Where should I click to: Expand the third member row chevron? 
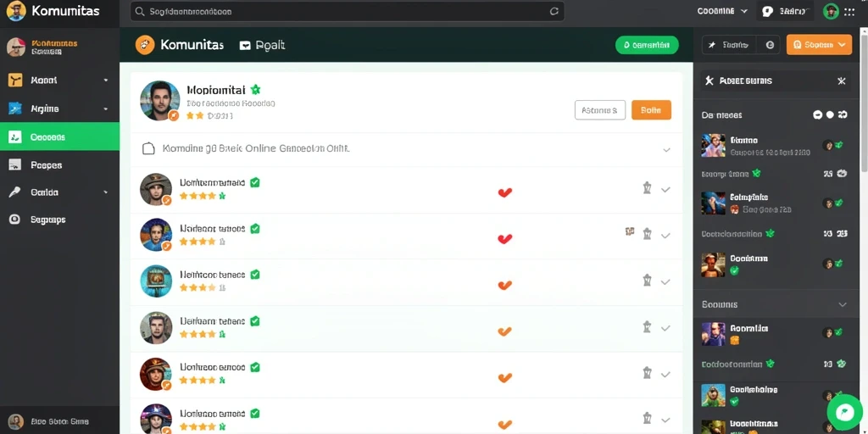(x=665, y=281)
